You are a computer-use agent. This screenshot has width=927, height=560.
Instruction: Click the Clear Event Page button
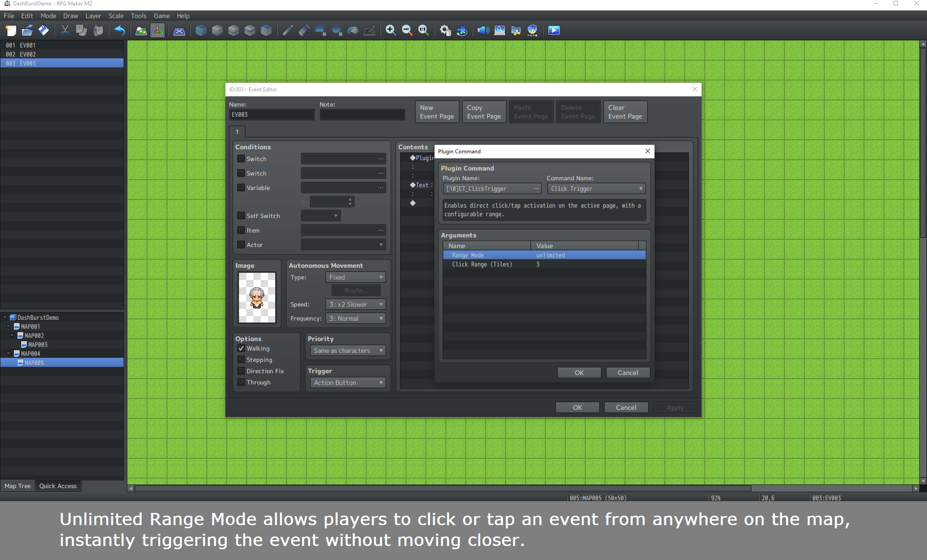626,112
